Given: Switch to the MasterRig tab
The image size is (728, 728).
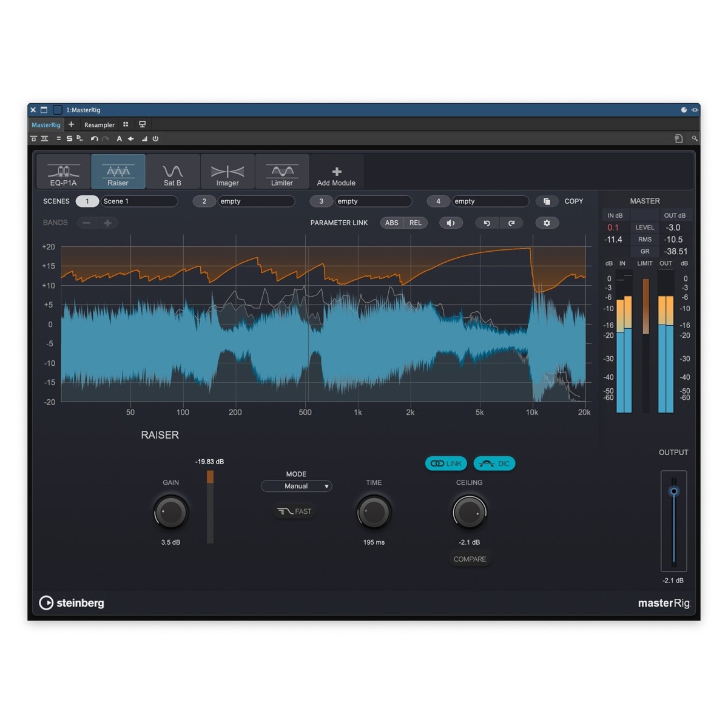Looking at the screenshot, I should pyautogui.click(x=46, y=125).
